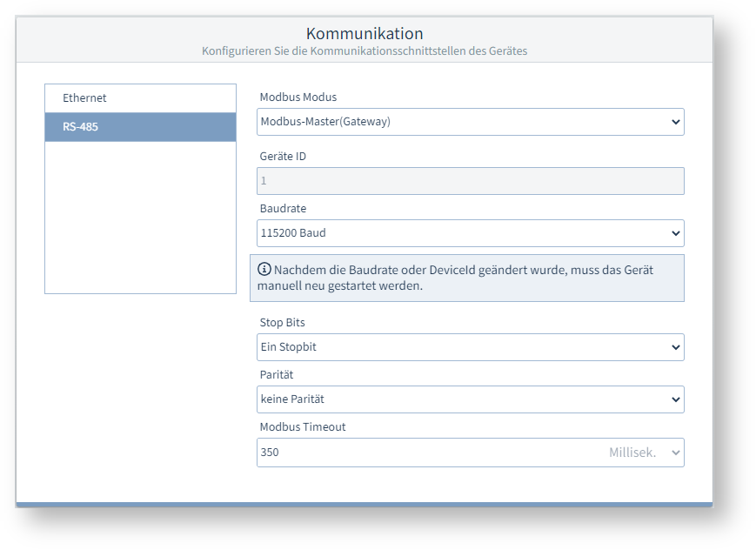Click the chevron beside Millisek. unit
The width and height of the screenshot is (756, 550).
[x=674, y=452]
